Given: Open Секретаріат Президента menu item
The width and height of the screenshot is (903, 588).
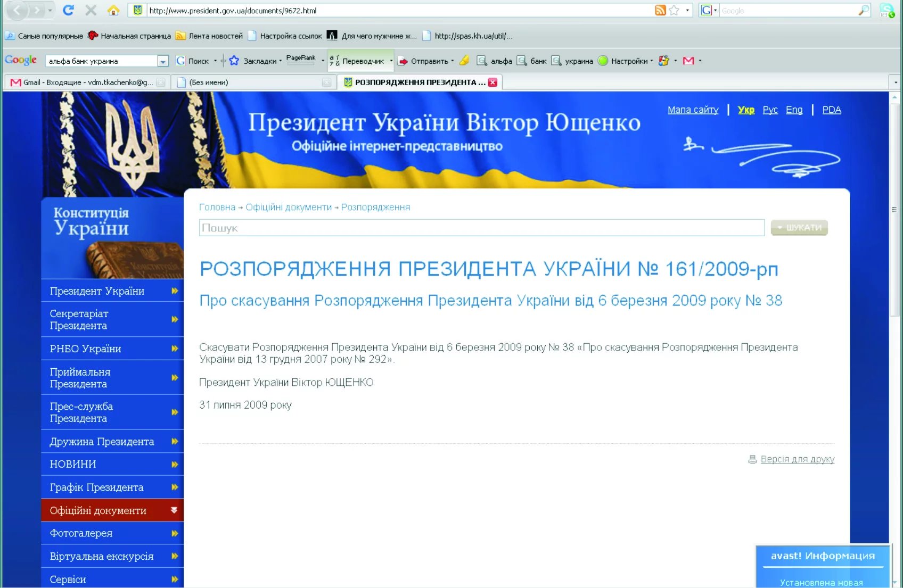Looking at the screenshot, I should click(x=112, y=319).
